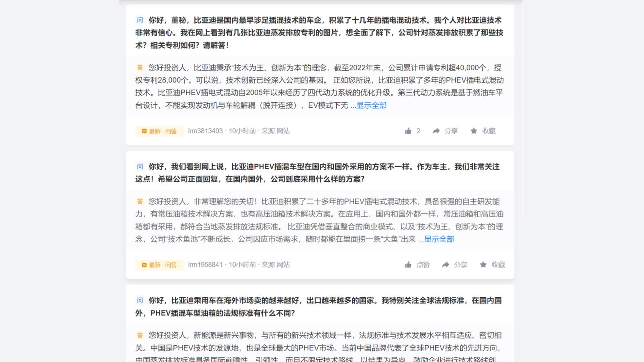Click share icon on irm3813403 post
Image resolution: width=644 pixels, height=362 pixels.
436,131
